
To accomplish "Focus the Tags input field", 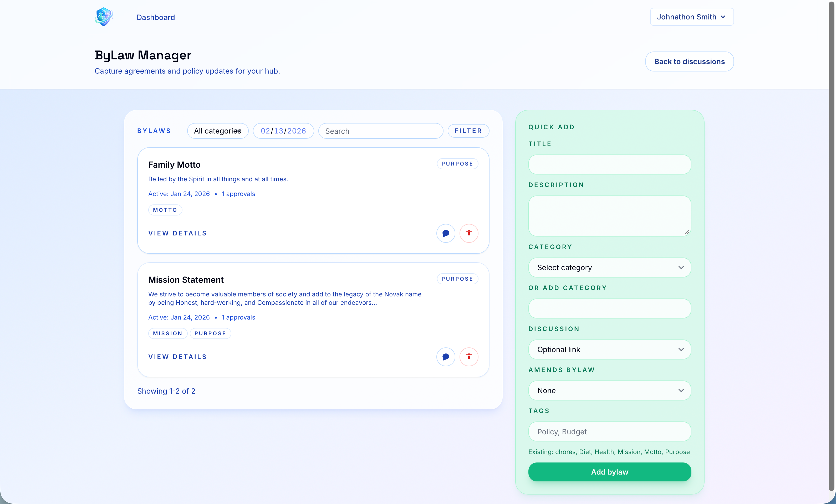I will [609, 432].
